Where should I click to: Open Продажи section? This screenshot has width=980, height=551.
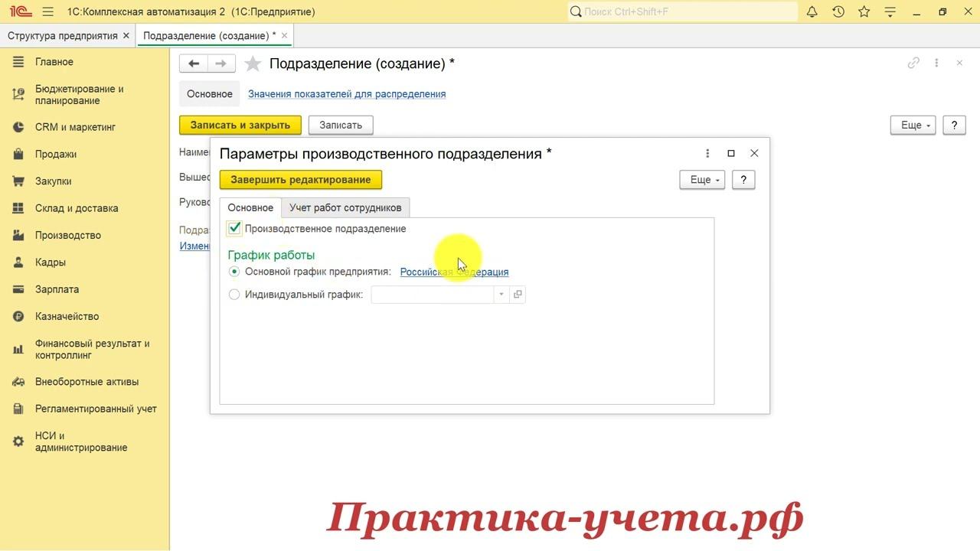click(56, 154)
